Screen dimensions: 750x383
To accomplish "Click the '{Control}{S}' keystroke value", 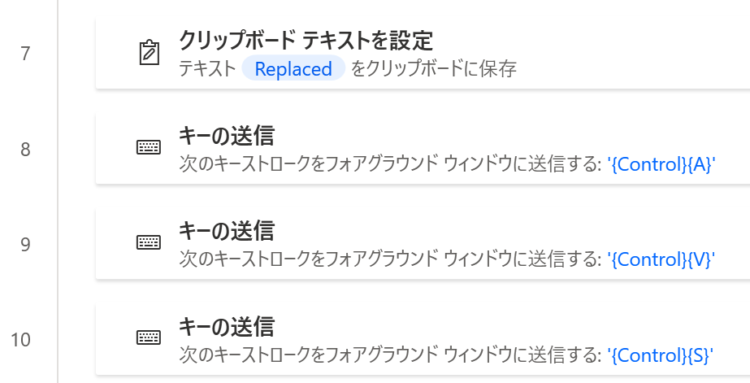I will point(660,355).
